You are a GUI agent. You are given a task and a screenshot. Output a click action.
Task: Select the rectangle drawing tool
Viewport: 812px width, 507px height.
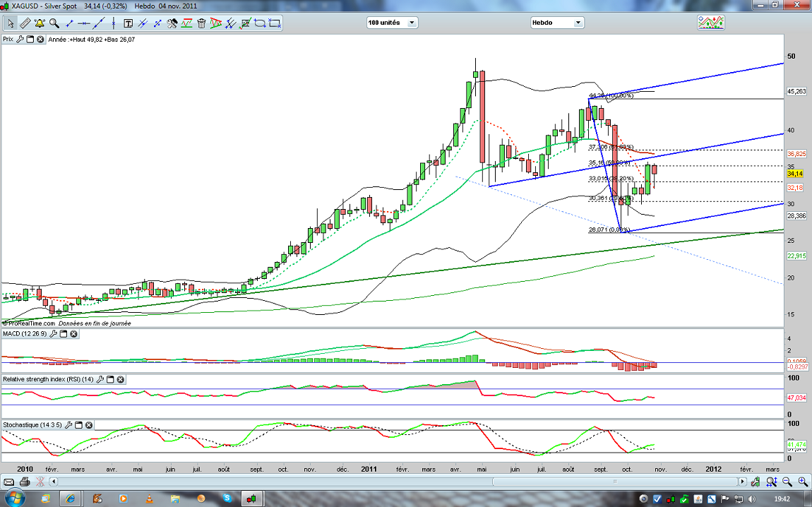[275, 23]
